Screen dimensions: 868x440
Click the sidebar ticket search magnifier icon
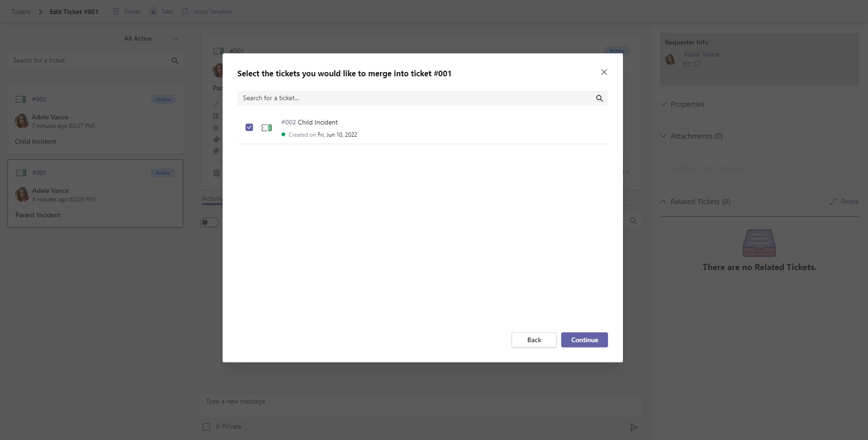[x=175, y=61]
